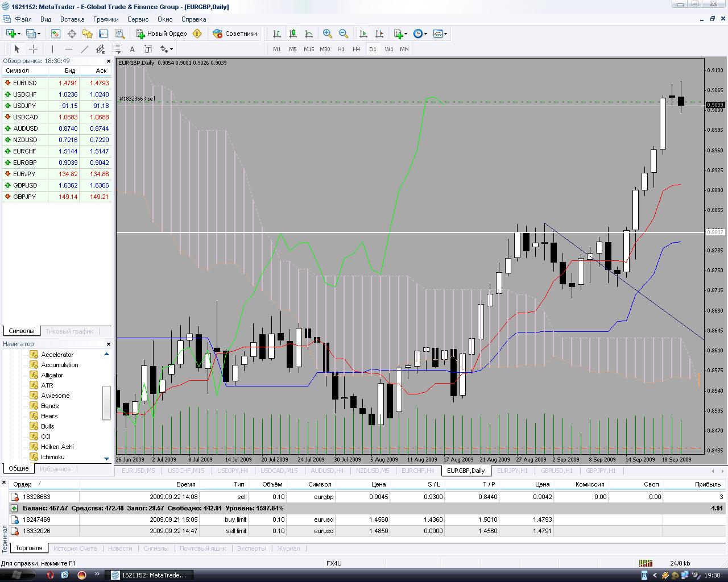Select the text (A) tool
Screen dimensions: 728x582
tap(132, 49)
